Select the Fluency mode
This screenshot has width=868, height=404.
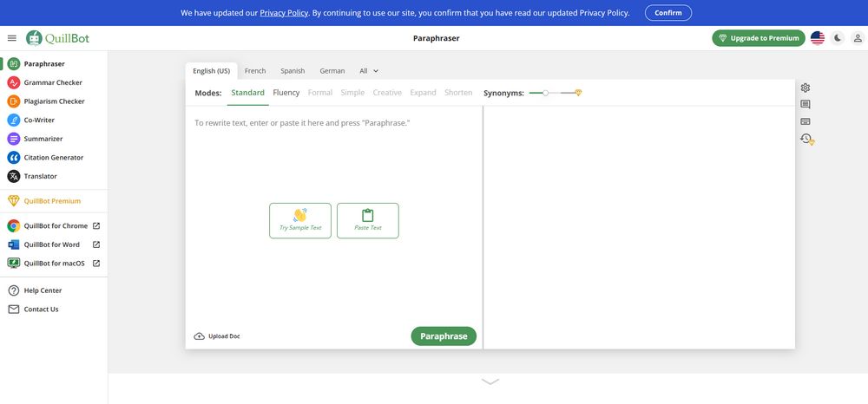[286, 93]
